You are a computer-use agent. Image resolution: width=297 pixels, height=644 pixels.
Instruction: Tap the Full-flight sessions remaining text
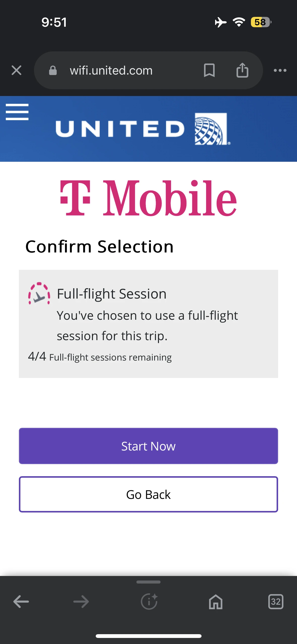click(x=110, y=357)
